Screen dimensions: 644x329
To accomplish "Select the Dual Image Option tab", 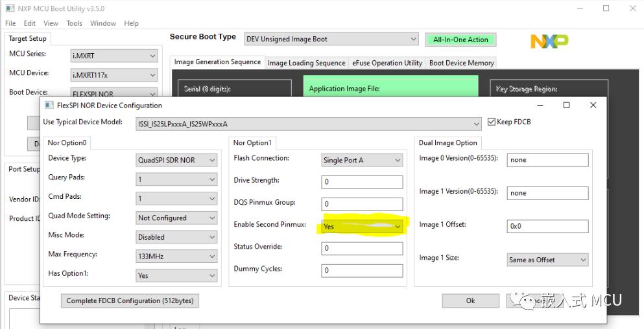I will pos(447,142).
